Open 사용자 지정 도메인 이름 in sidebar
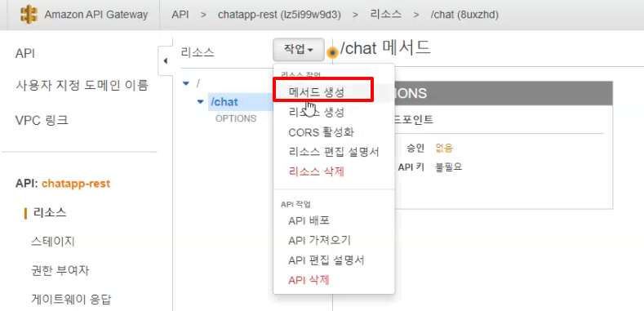This screenshot has height=311, width=644. (x=82, y=86)
